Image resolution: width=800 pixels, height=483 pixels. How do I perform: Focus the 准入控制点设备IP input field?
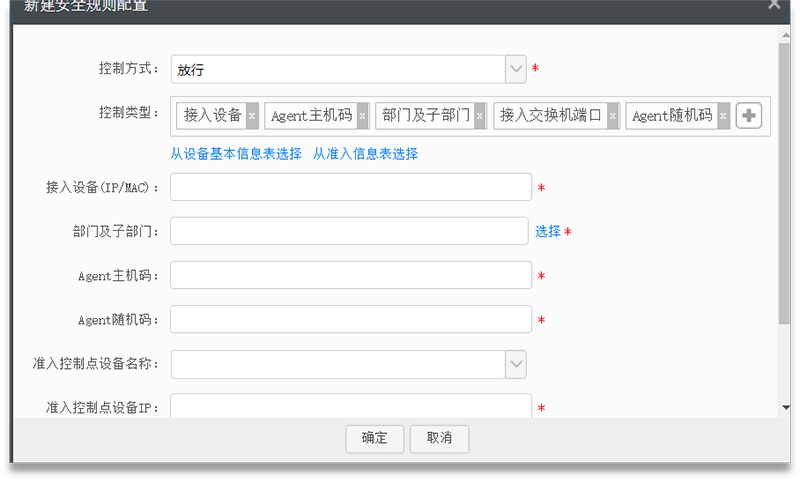[x=350, y=406]
